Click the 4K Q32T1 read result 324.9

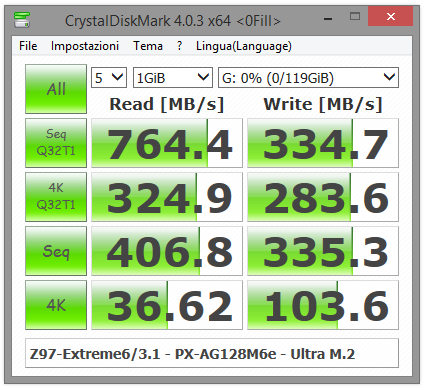click(x=167, y=197)
